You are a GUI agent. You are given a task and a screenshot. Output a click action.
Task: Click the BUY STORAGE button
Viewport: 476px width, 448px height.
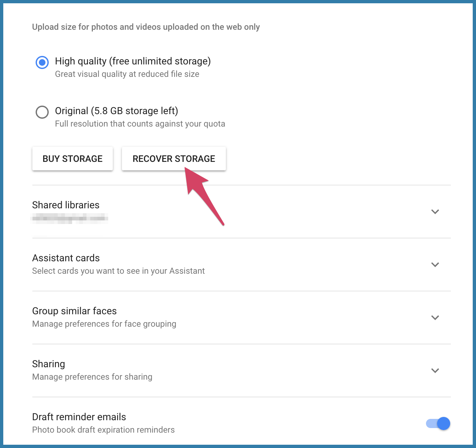click(73, 159)
